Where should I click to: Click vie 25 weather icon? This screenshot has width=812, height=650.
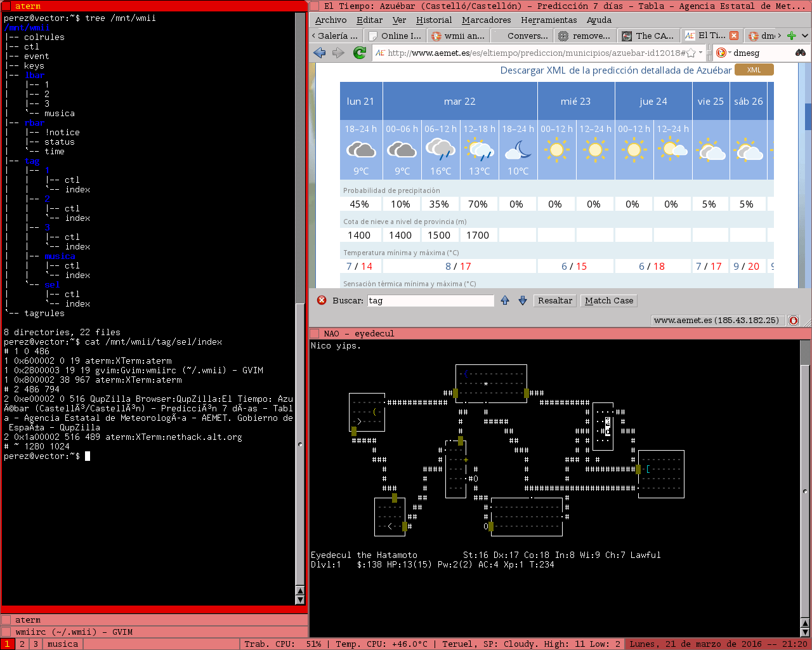click(711, 150)
